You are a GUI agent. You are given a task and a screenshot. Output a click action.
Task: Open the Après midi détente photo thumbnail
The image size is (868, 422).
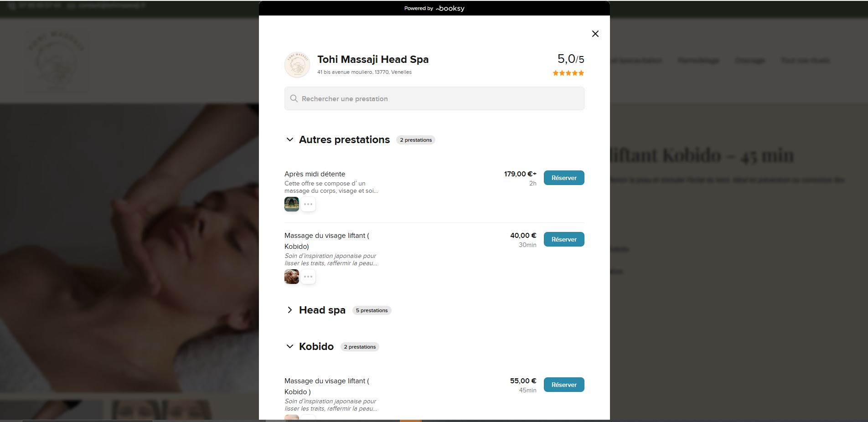(x=292, y=204)
